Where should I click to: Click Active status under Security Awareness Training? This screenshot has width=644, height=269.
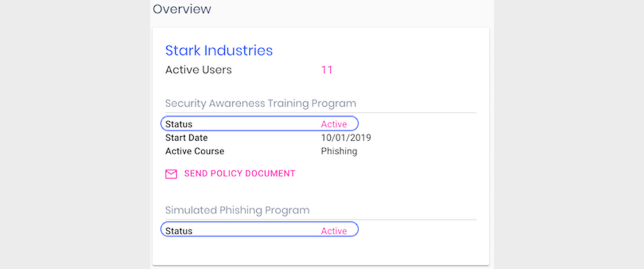[x=333, y=124]
